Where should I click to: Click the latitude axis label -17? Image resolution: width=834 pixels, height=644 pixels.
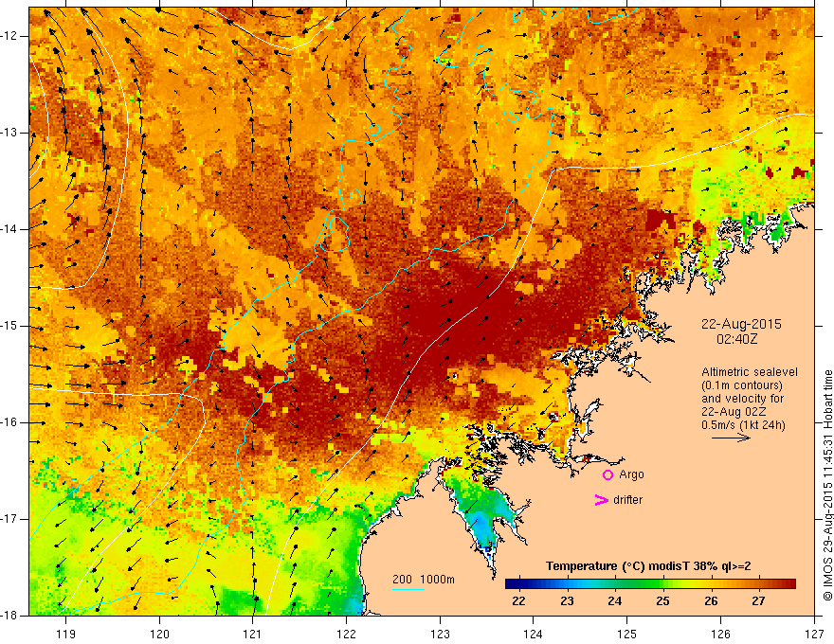(10, 519)
